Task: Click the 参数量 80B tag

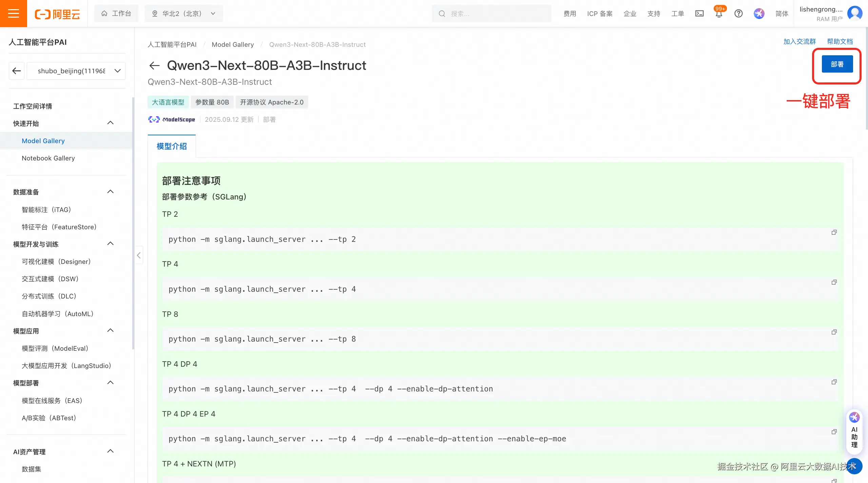Action: point(212,102)
